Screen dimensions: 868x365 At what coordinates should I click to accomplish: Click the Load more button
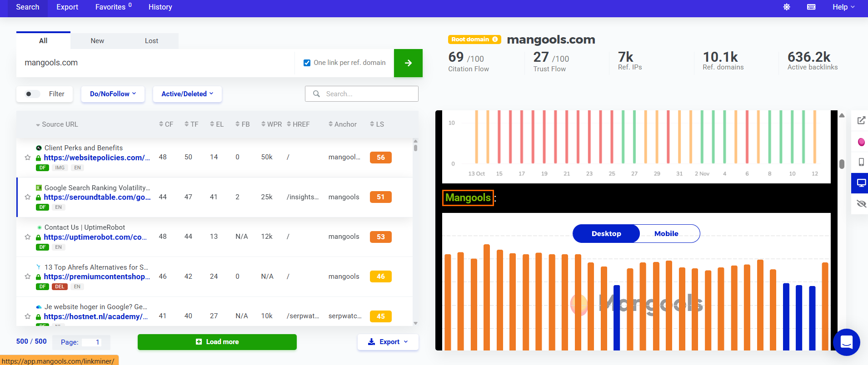coord(217,342)
